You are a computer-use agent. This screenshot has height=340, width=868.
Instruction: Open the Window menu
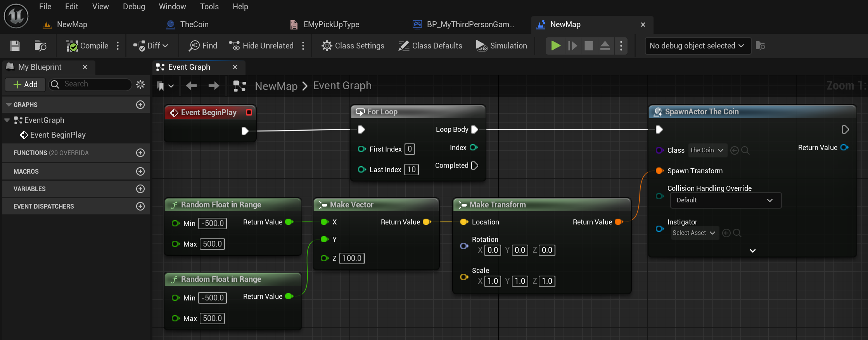(x=173, y=7)
